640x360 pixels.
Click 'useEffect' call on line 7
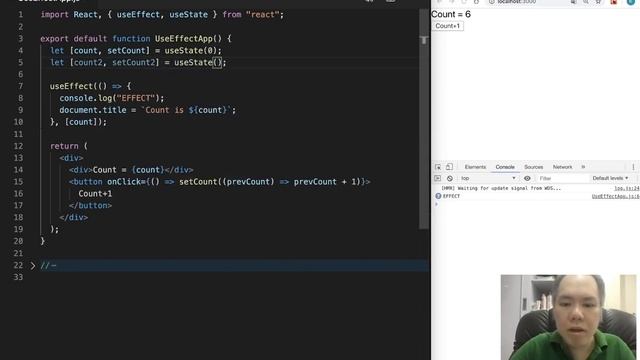pos(71,86)
